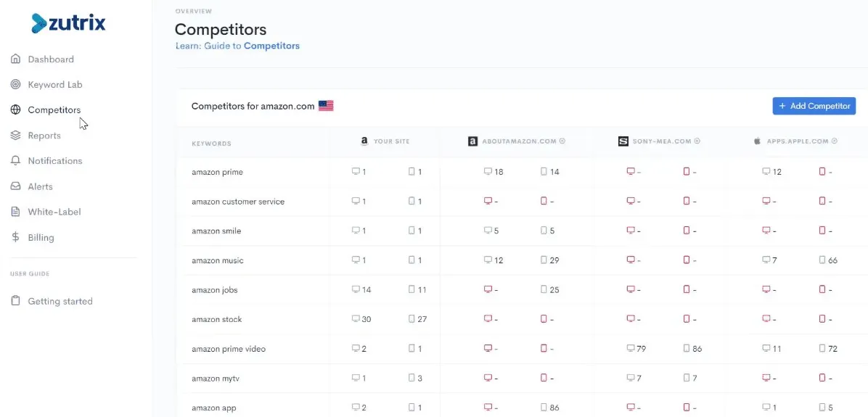
Task: Click desktop icon for amazon smile under aboutamazon.com
Action: (x=488, y=230)
